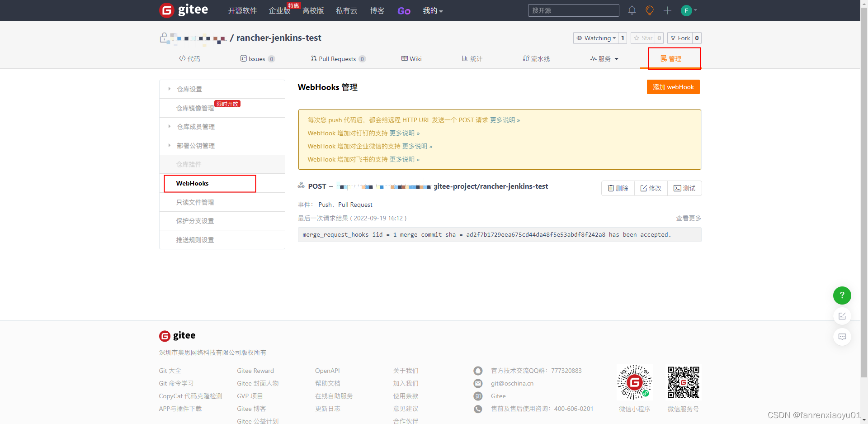Click the green help question mark button
This screenshot has height=424, width=868.
coord(842,295)
